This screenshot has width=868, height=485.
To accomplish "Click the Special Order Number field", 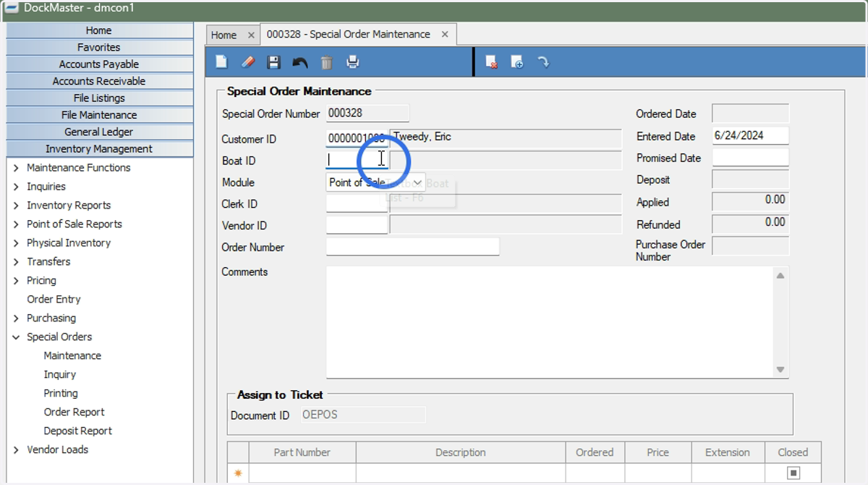I will click(x=367, y=113).
